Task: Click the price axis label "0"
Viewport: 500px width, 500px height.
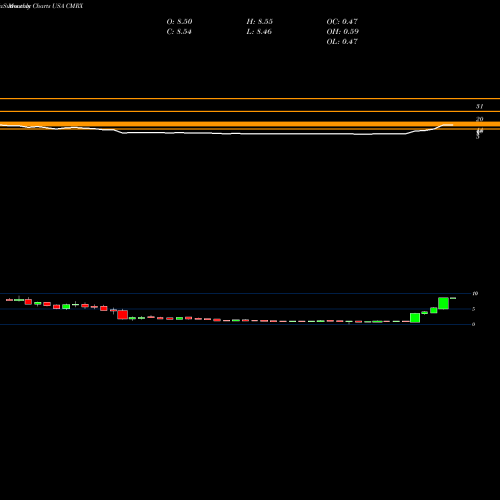Action: pos(473,324)
